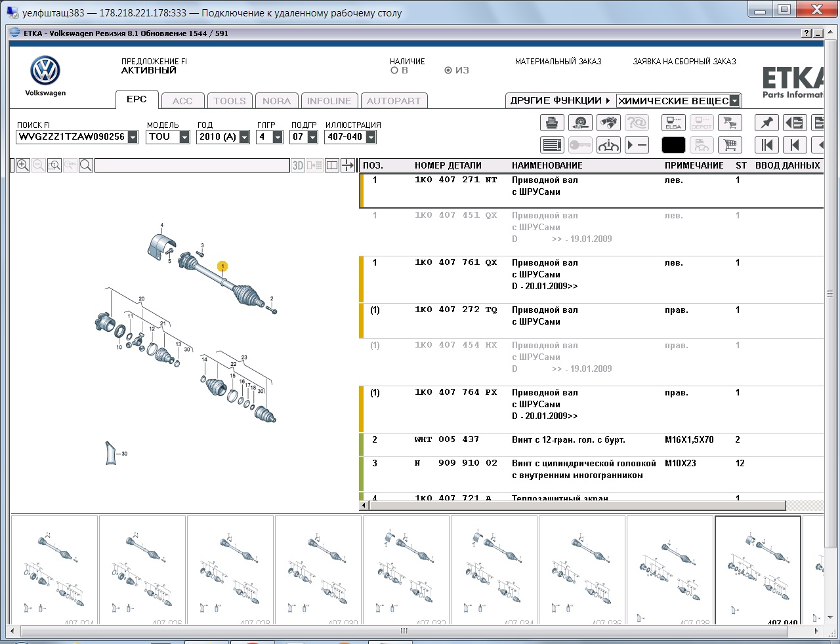Select bolt row WHT 005 437

(x=591, y=445)
